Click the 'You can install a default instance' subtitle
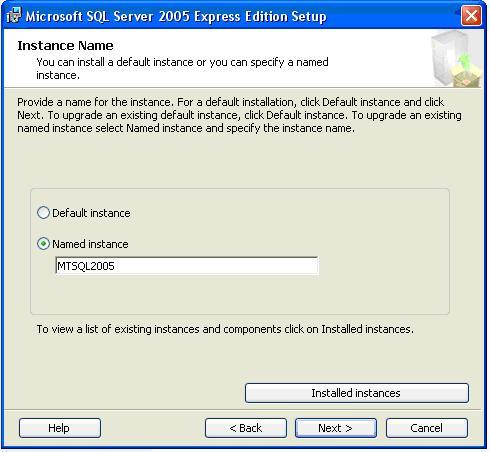Screen dimensions: 490x452 [x=182, y=68]
